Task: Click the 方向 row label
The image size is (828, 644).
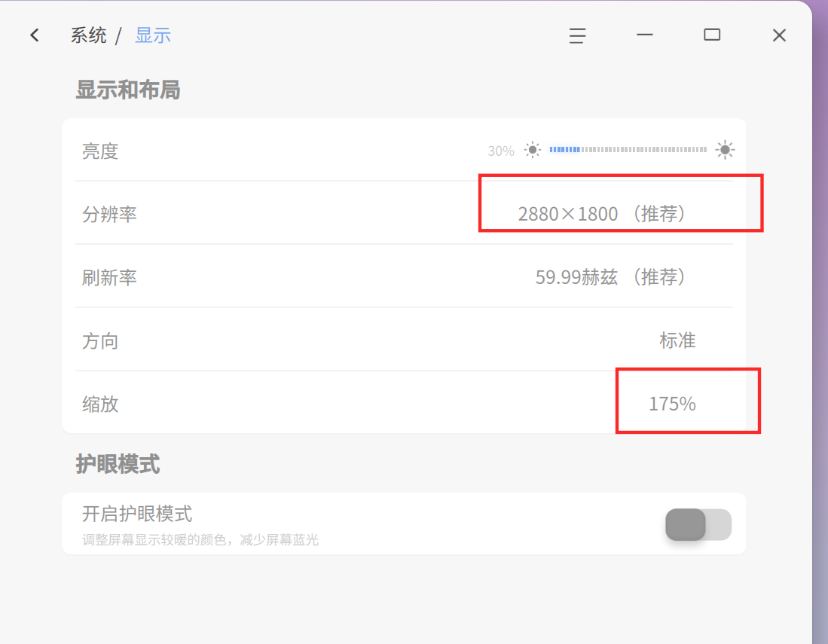Action: (x=100, y=341)
